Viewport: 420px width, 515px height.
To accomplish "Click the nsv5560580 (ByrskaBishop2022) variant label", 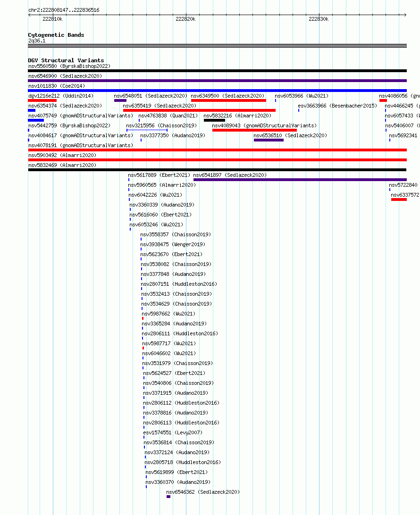I will point(69,66).
